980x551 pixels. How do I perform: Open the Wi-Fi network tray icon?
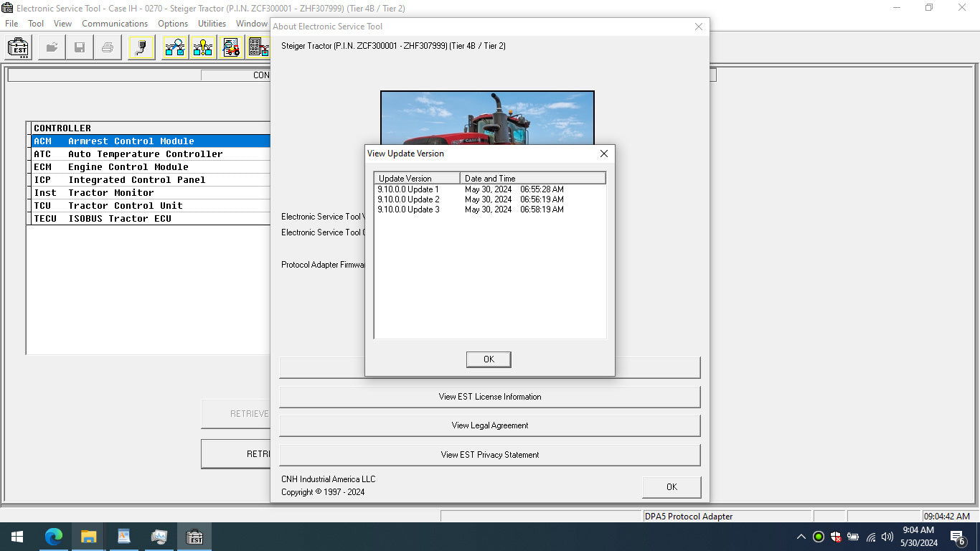click(871, 537)
